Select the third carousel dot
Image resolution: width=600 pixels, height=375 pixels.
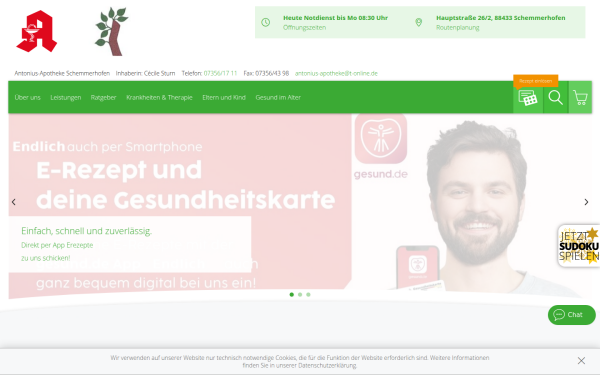308,295
